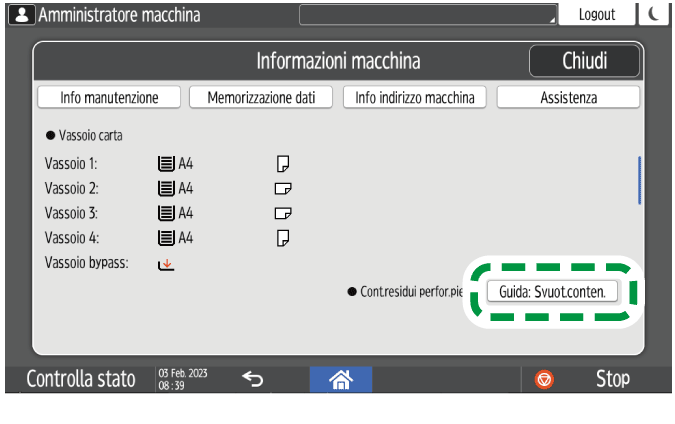Click the blue vertical scrollbar
The width and height of the screenshot is (675, 424).
[639, 180]
